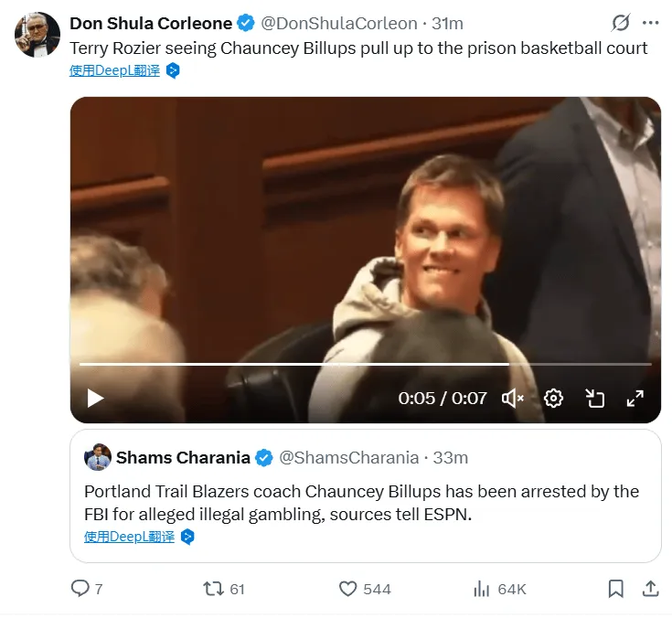Viewport: 672px width, 618px height.
Task: Bookmark this tweet
Action: tap(616, 589)
